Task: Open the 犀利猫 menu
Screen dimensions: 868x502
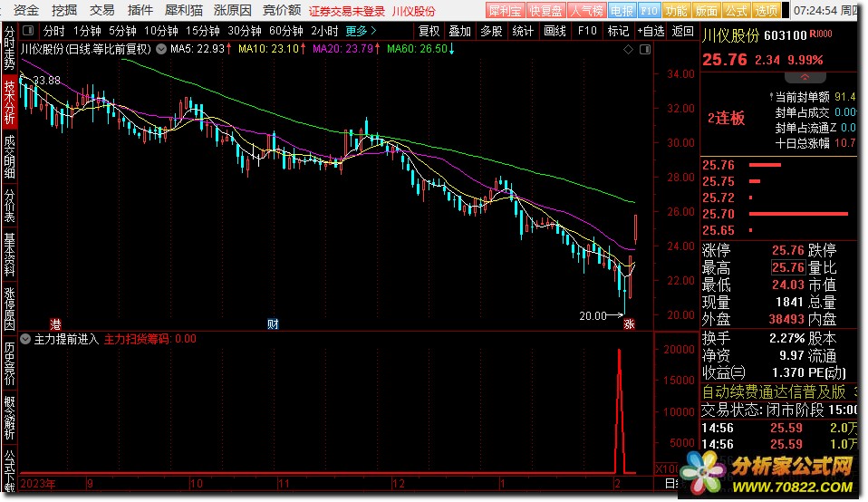Action: 184,10
